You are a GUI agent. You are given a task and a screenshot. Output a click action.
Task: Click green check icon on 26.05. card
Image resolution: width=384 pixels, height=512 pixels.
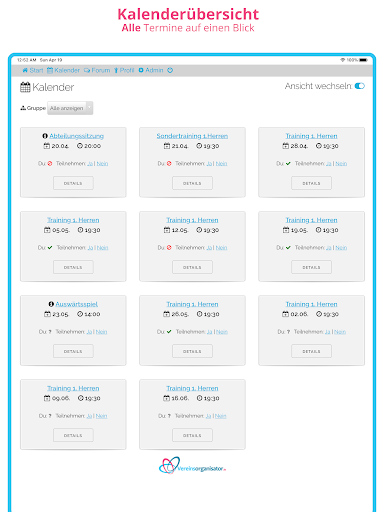pyautogui.click(x=169, y=332)
